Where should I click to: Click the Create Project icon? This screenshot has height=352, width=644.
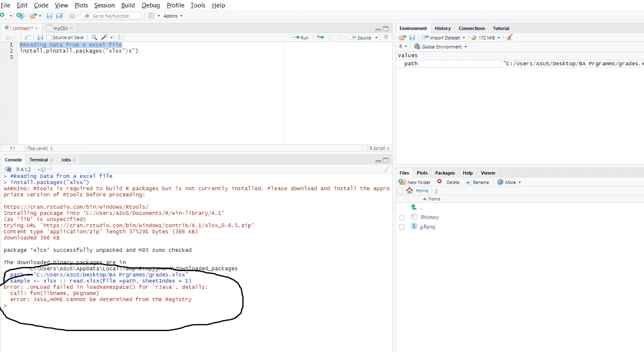click(x=20, y=16)
